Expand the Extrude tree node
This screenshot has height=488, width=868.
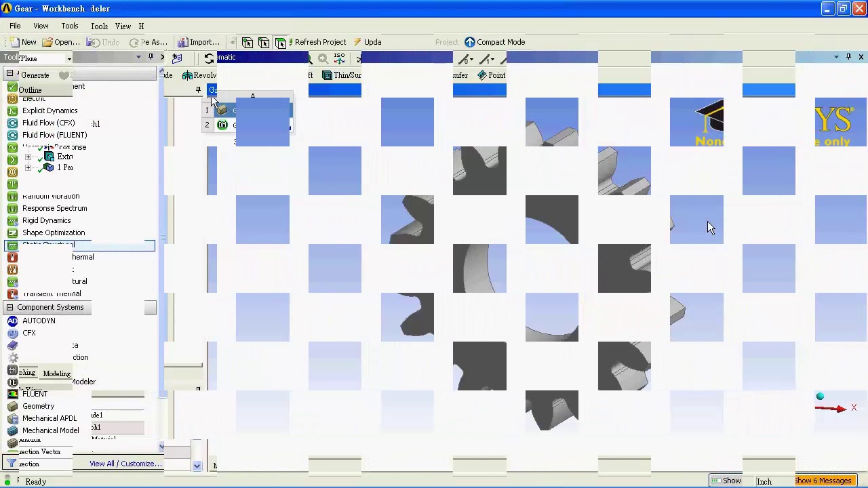[28, 157]
